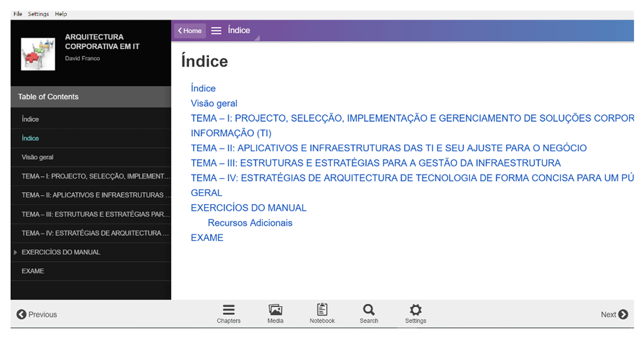Click Índice title in purple header

pyautogui.click(x=239, y=31)
